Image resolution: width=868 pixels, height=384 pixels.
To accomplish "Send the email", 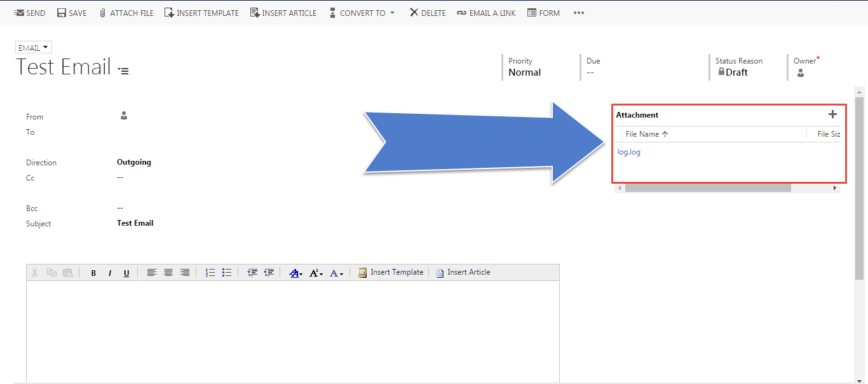I will coord(29,12).
